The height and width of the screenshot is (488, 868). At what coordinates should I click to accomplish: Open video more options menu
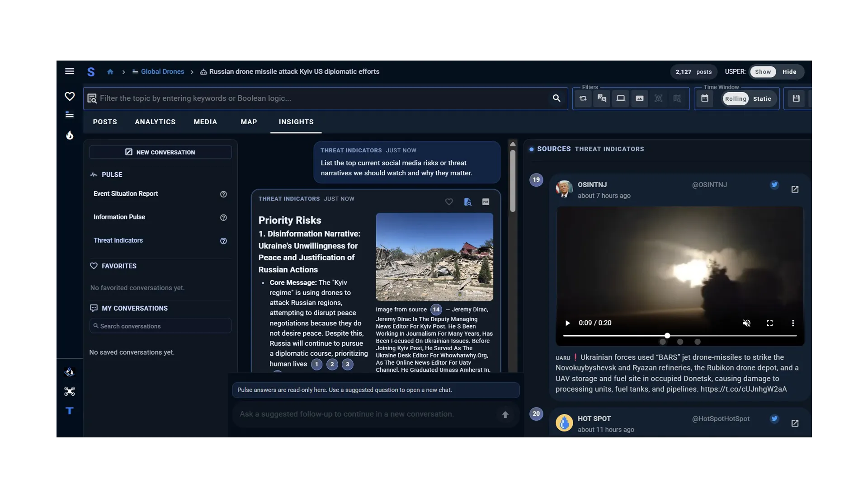pyautogui.click(x=793, y=323)
